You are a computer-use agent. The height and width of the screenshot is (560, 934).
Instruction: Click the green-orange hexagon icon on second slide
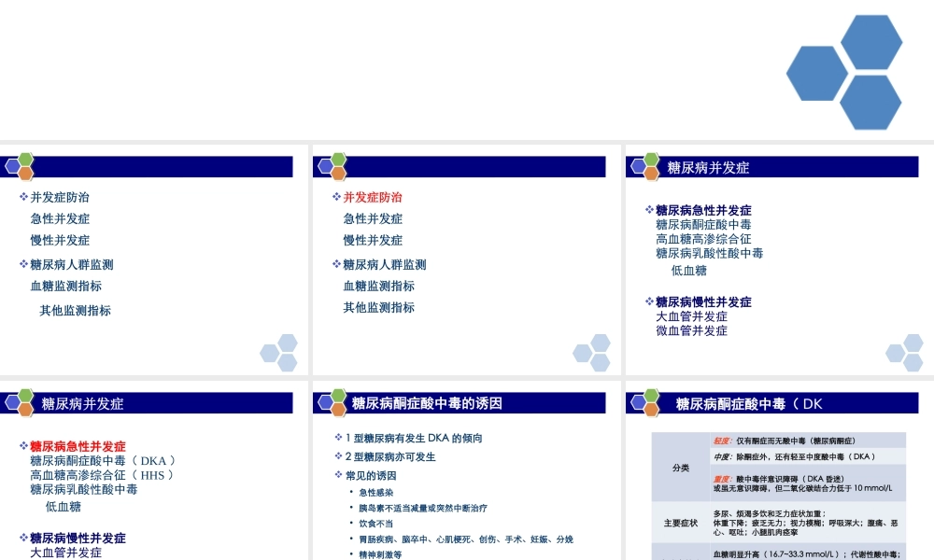point(330,165)
